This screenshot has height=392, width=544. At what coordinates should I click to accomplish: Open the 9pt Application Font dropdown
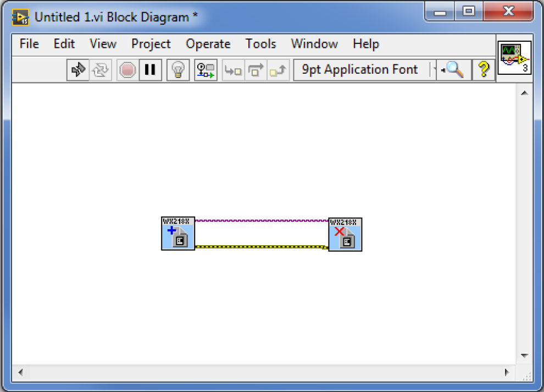(x=366, y=70)
